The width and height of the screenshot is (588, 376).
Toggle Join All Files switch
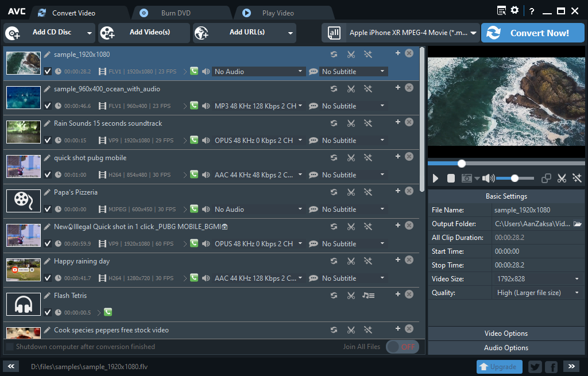(403, 347)
